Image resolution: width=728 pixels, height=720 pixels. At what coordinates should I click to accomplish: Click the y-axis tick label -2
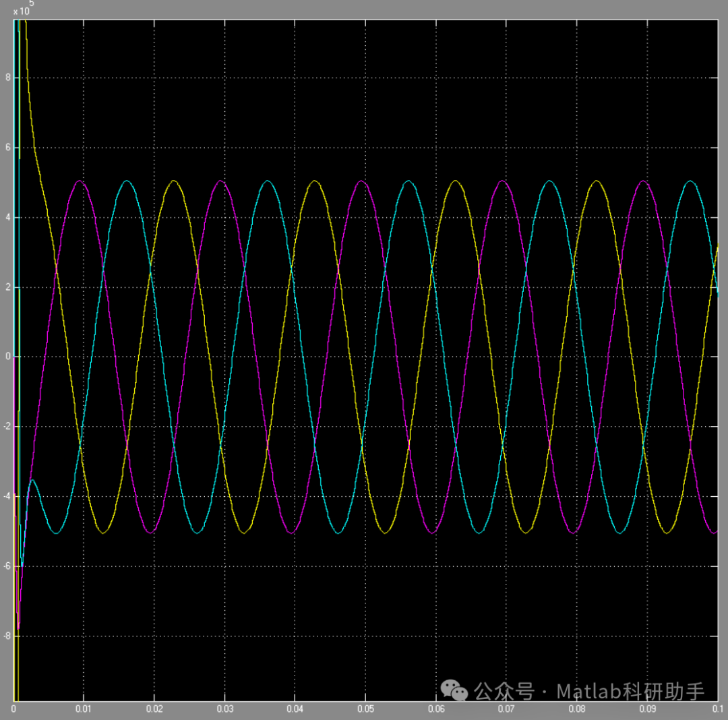click(x=7, y=426)
